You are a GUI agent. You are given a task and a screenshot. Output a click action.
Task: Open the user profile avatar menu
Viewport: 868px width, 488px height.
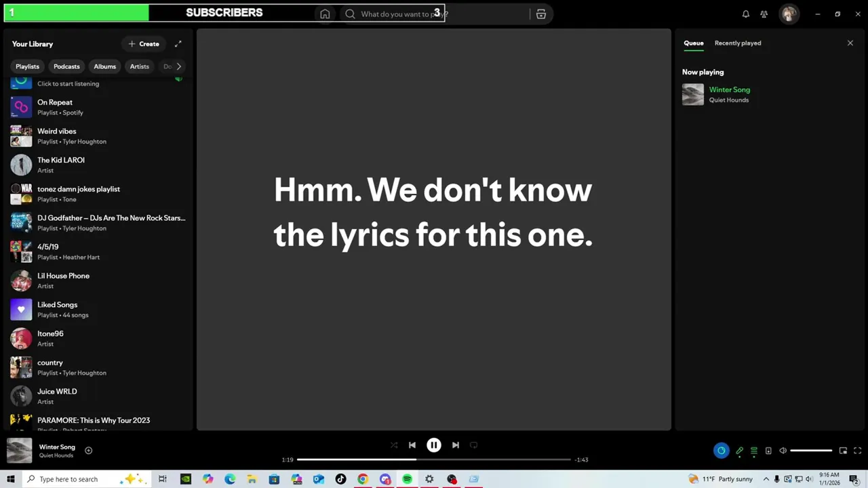click(788, 14)
